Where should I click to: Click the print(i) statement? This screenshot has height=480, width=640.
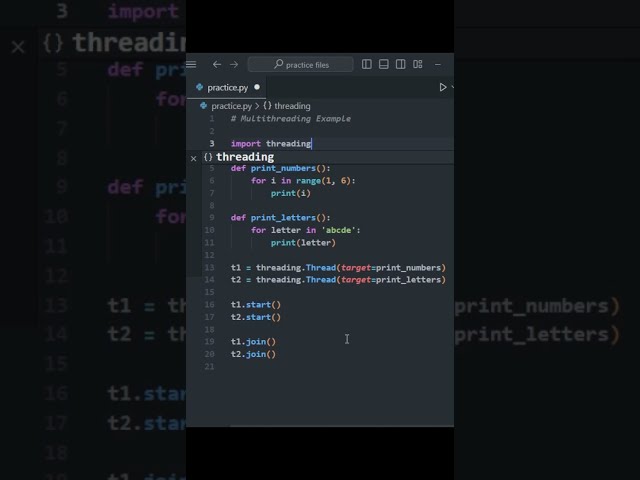(291, 193)
